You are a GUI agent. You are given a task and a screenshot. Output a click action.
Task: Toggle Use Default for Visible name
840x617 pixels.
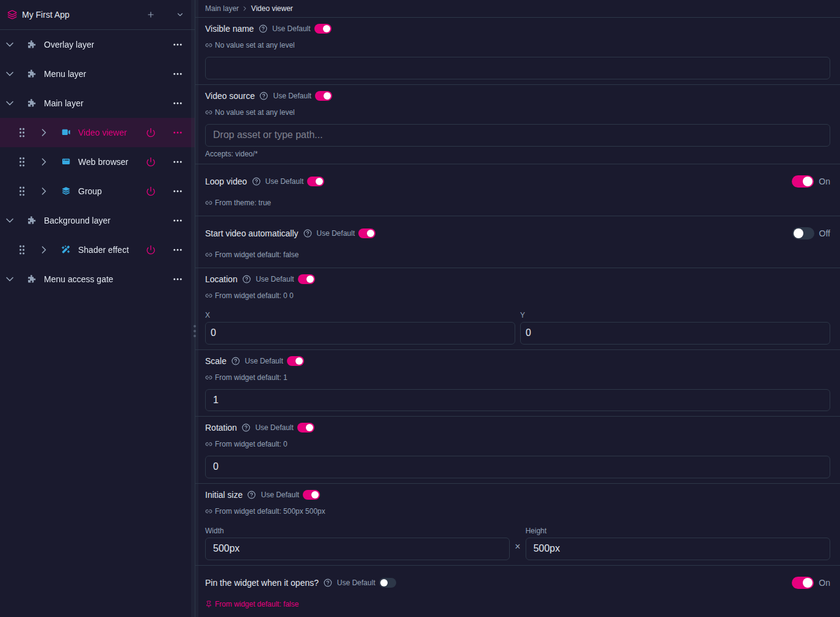323,29
